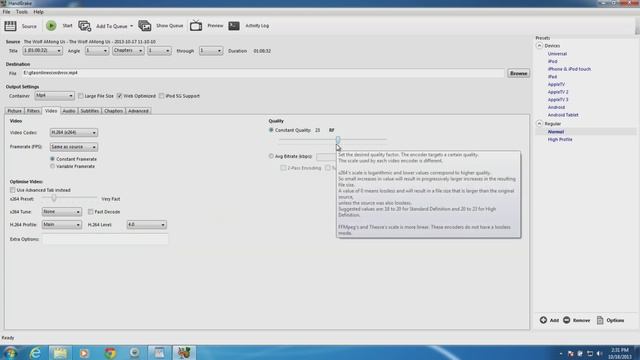Open the x264 Tune dropdown
The height and width of the screenshot is (360, 640).
pos(62,212)
